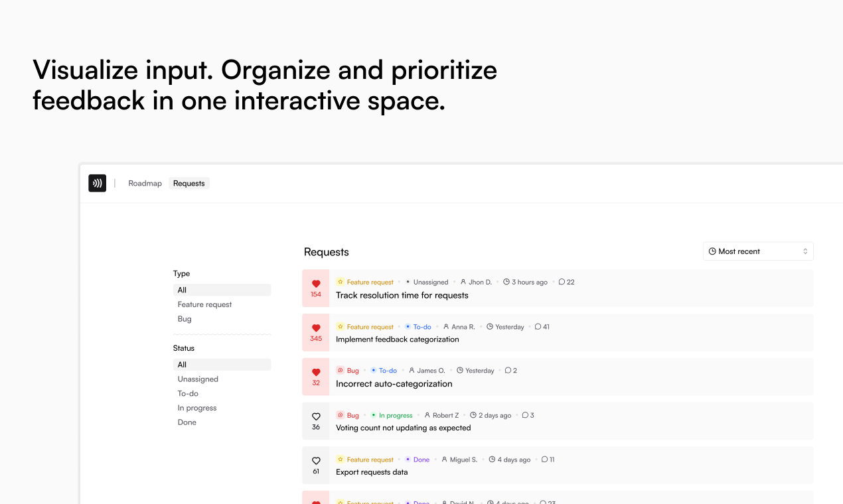Click assignee Robert Z
The width and height of the screenshot is (843, 504).
(441, 415)
